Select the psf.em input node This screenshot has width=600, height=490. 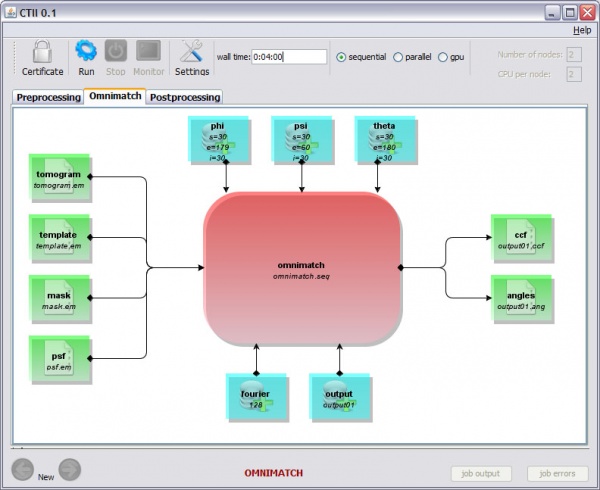[59, 361]
